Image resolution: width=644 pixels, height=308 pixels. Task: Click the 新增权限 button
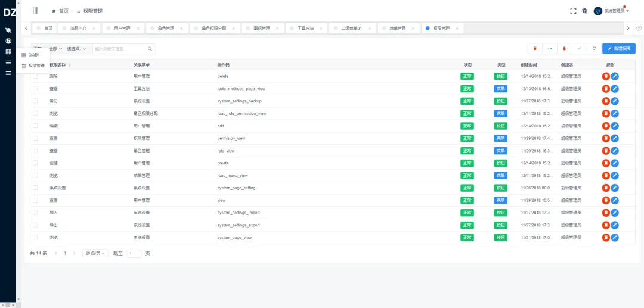coord(618,48)
